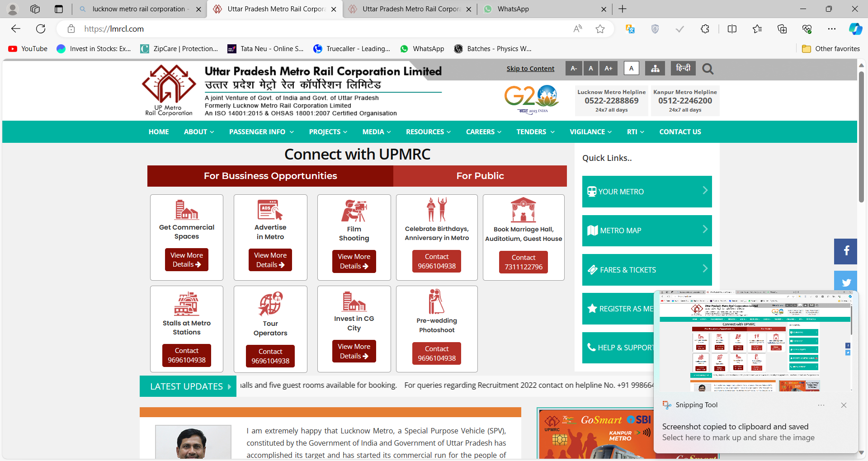
Task: Click the browser refresh icon
Action: click(x=41, y=29)
